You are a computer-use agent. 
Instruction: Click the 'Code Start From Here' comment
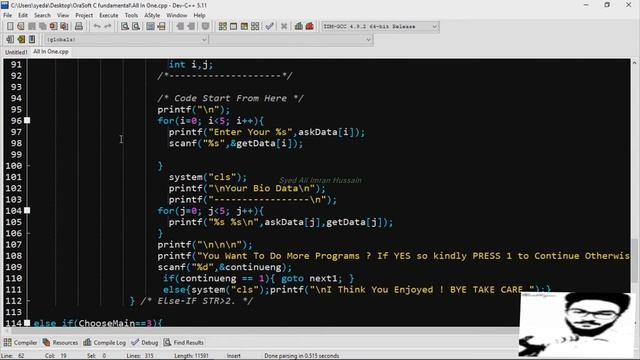click(x=231, y=98)
